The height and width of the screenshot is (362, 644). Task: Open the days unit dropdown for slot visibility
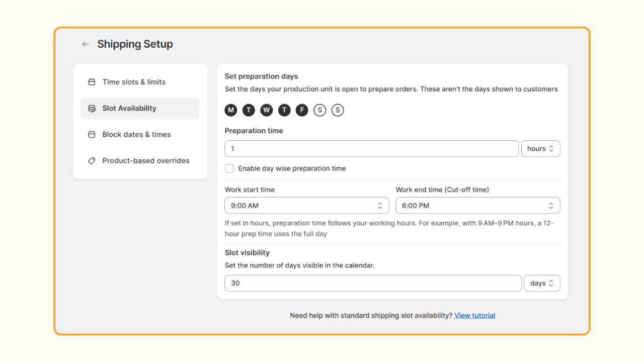pos(542,283)
